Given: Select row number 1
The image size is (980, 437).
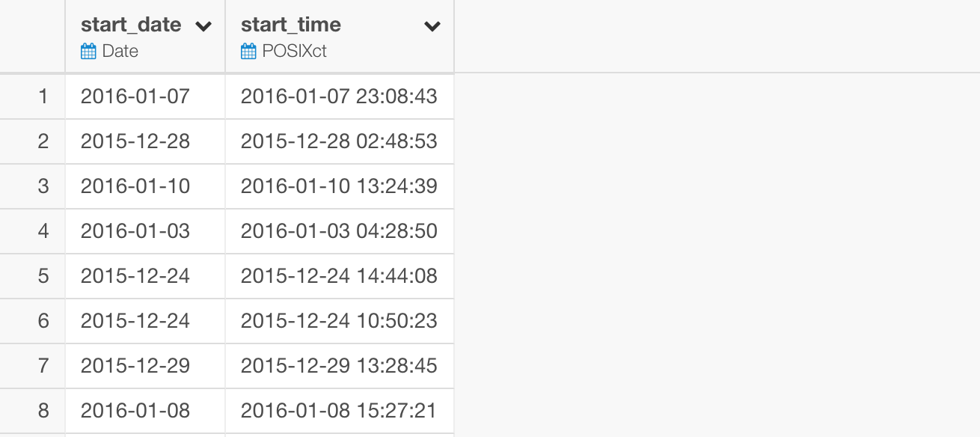Looking at the screenshot, I should point(32,97).
